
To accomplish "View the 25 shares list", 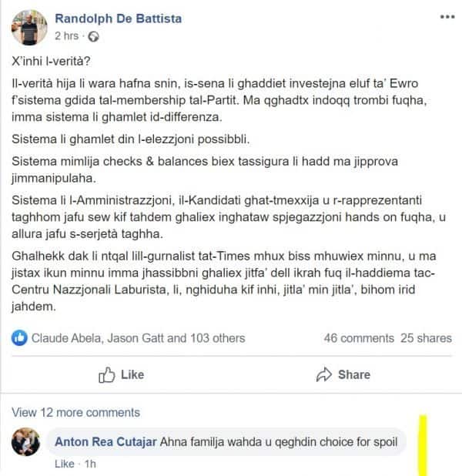I will click(x=426, y=338).
